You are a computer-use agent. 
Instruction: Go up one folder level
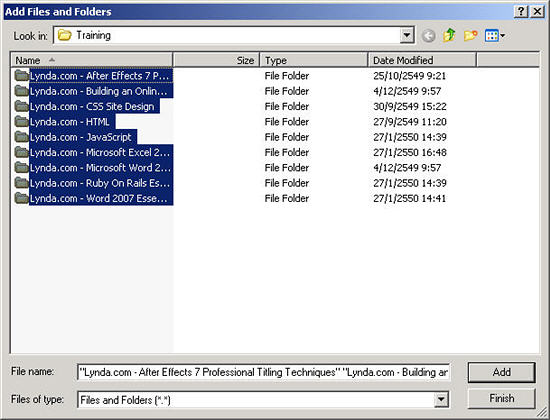pos(449,35)
